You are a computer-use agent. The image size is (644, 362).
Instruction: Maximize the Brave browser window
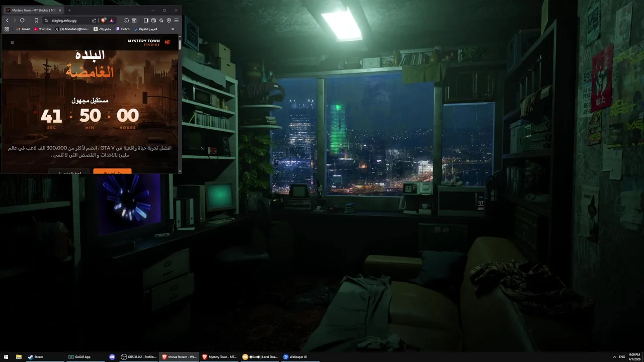tap(165, 10)
